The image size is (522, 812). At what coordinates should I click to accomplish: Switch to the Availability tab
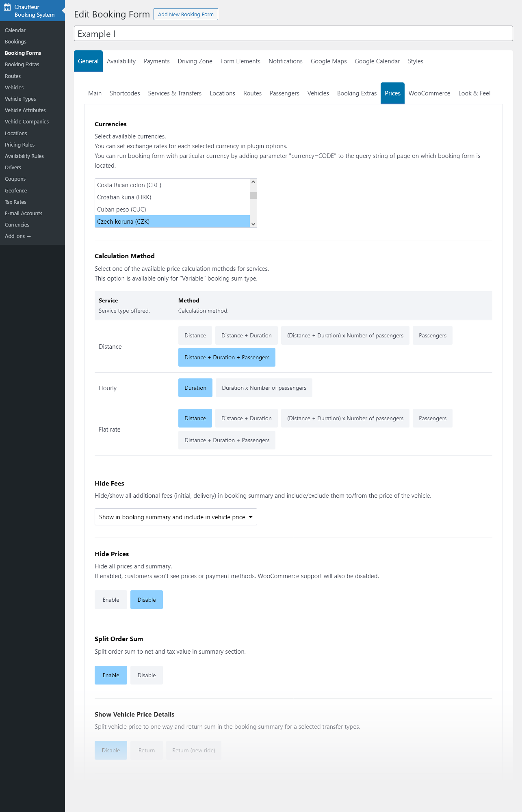121,61
